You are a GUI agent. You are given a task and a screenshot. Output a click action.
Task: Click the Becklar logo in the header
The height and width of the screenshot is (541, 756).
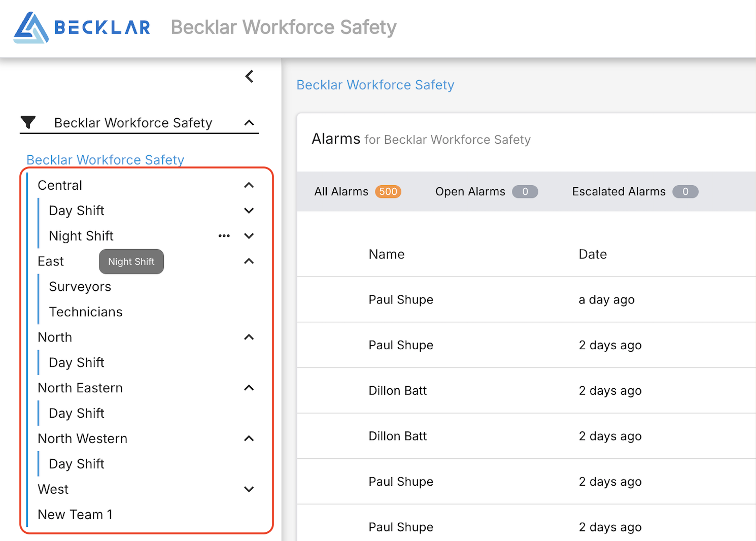82,27
